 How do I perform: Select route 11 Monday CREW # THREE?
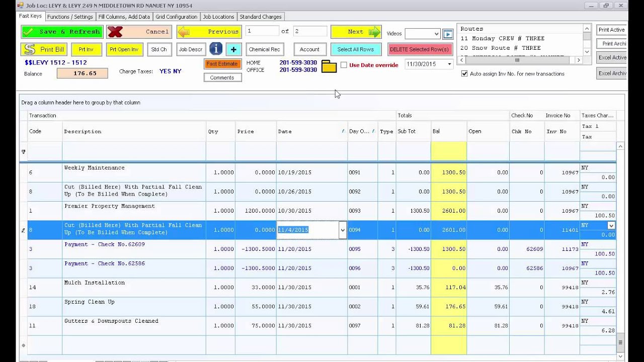(x=502, y=38)
